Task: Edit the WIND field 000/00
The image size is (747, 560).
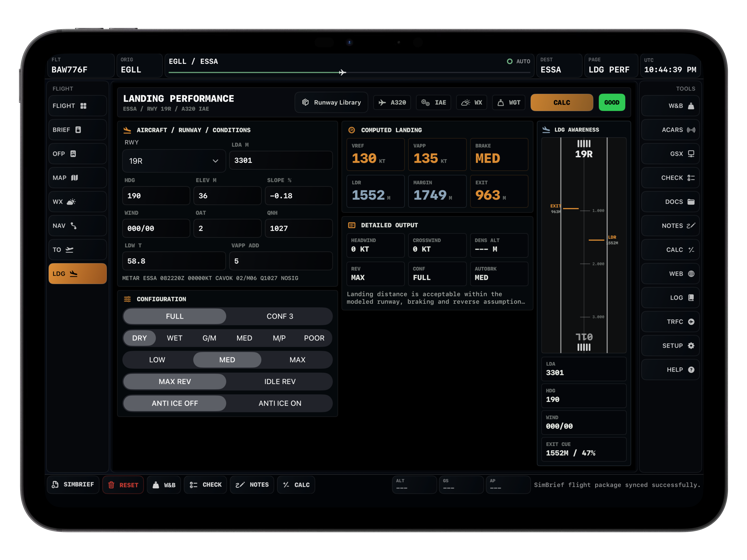Action: (156, 228)
